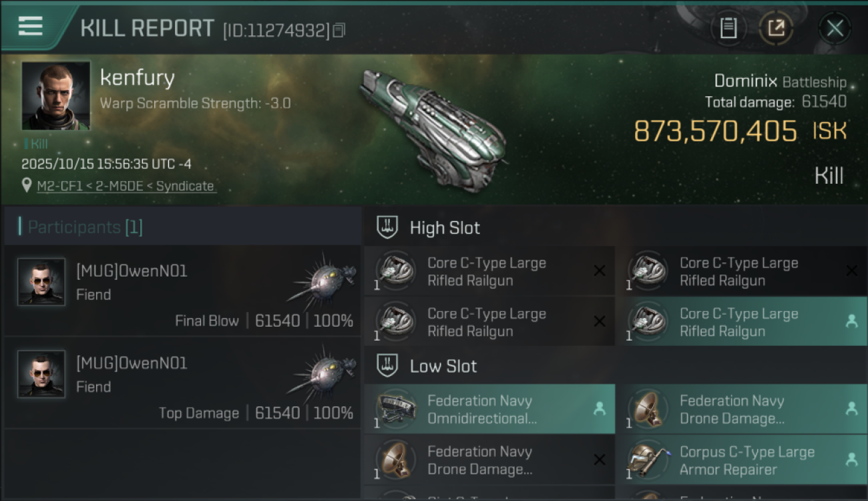The height and width of the screenshot is (501, 868).
Task: Toggle the person marker on Federation Navy Omnidirectional
Action: [599, 409]
